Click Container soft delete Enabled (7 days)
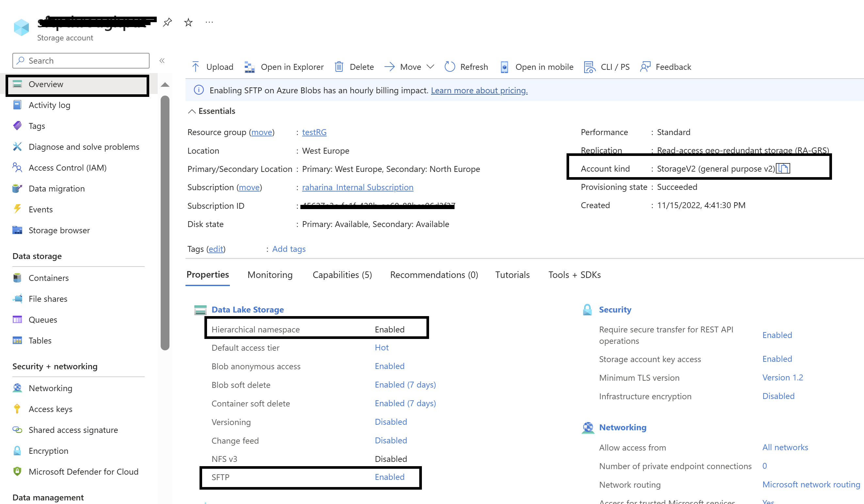 [x=405, y=403]
